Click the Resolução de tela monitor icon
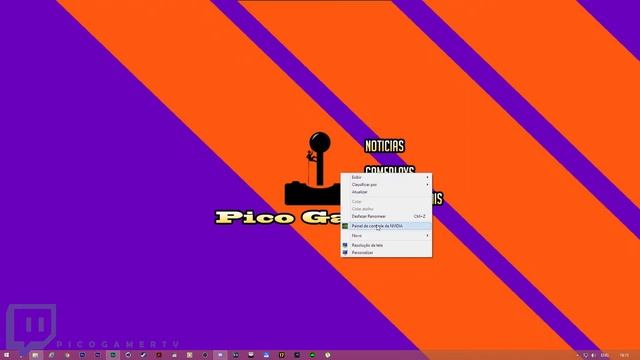 coord(345,245)
